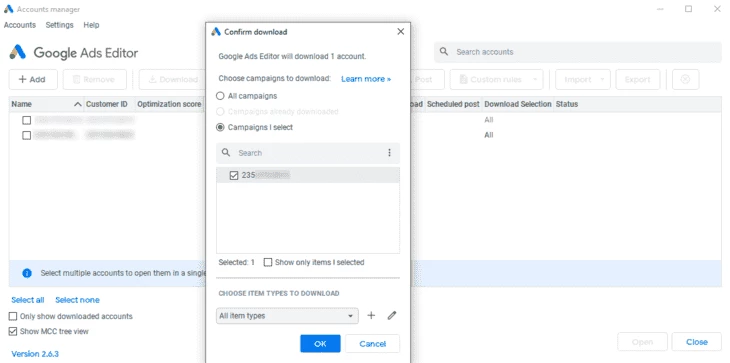The height and width of the screenshot is (363, 730).
Task: Click the circled X cancel icon in toolbar
Action: pos(685,80)
